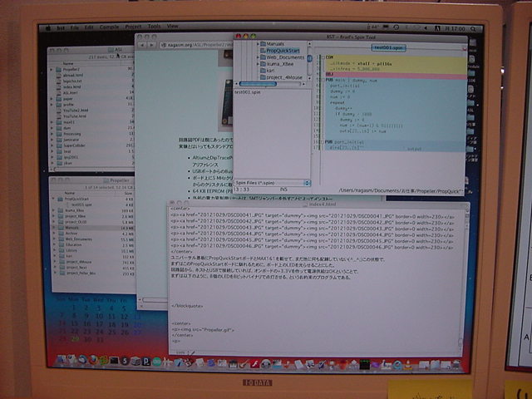This screenshot has width=532, height=399.
Task: Open the Spin Files (*.spin) filter dropdown
Action: click(x=272, y=183)
